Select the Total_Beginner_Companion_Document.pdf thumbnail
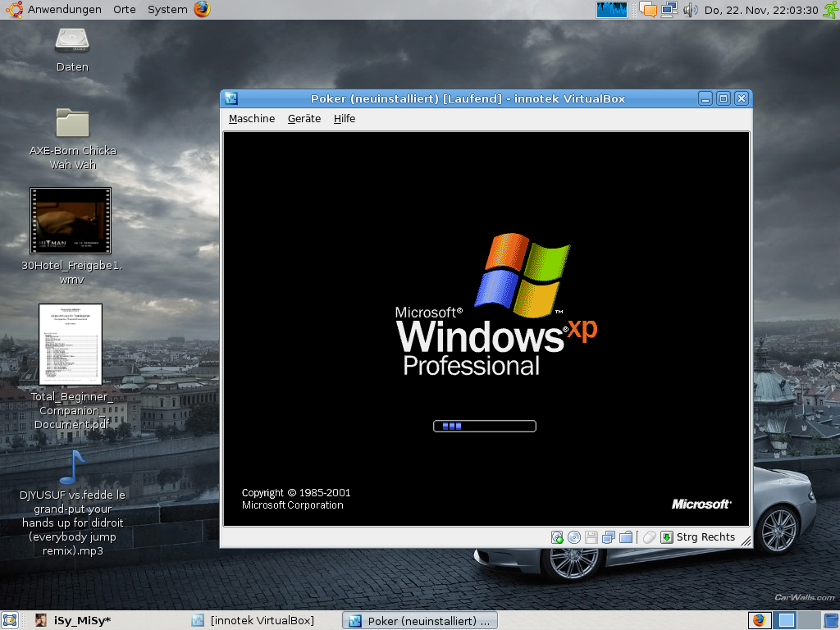 click(x=71, y=344)
